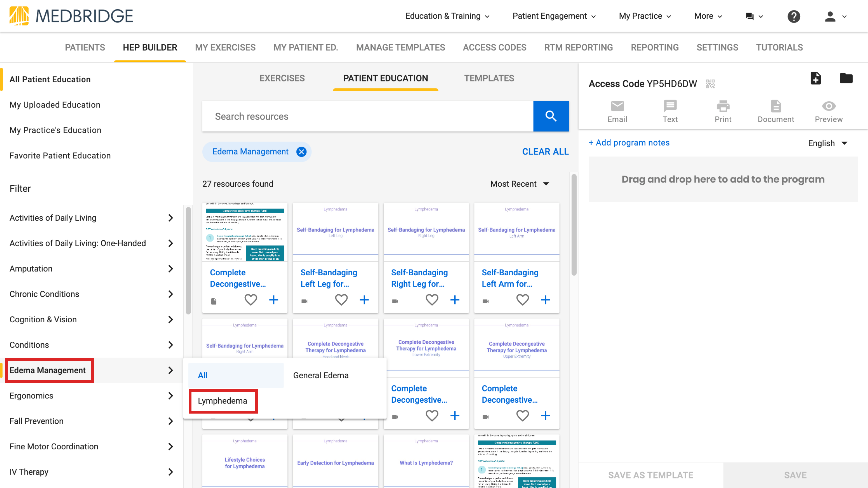Switch to TEMPLATES sub-tab
868x488 pixels.
(x=489, y=78)
